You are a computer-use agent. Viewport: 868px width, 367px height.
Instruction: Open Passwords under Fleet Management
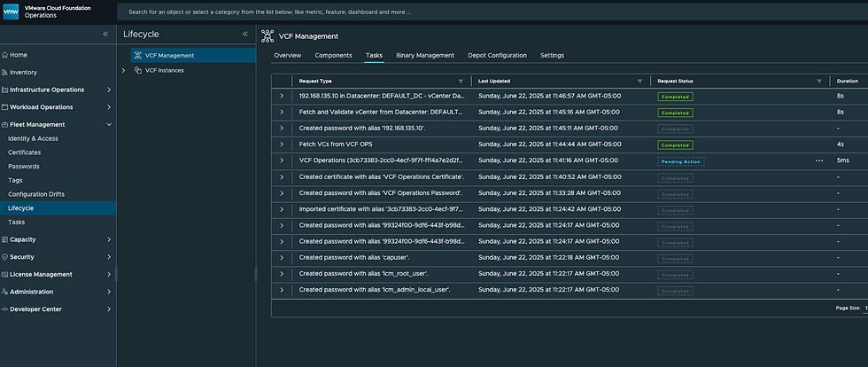coord(23,167)
